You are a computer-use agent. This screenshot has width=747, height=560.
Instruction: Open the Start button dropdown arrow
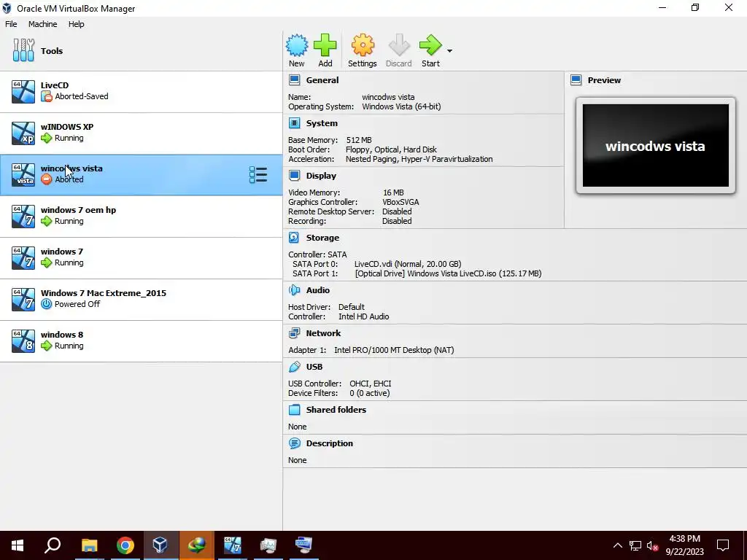[449, 50]
